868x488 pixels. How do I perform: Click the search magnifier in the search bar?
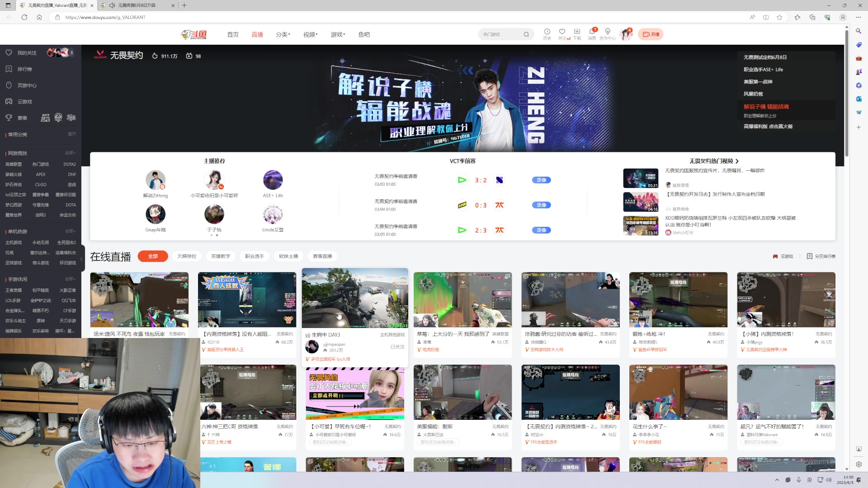(x=526, y=34)
